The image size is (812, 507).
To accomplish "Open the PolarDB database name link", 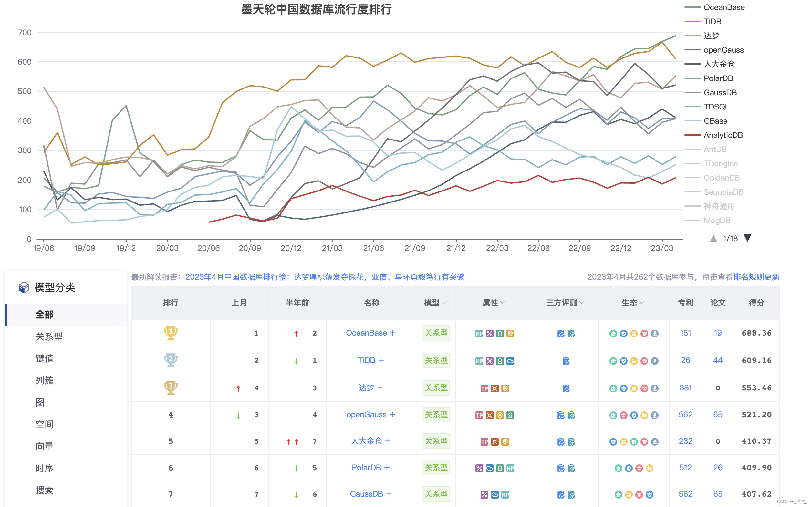I will point(366,468).
